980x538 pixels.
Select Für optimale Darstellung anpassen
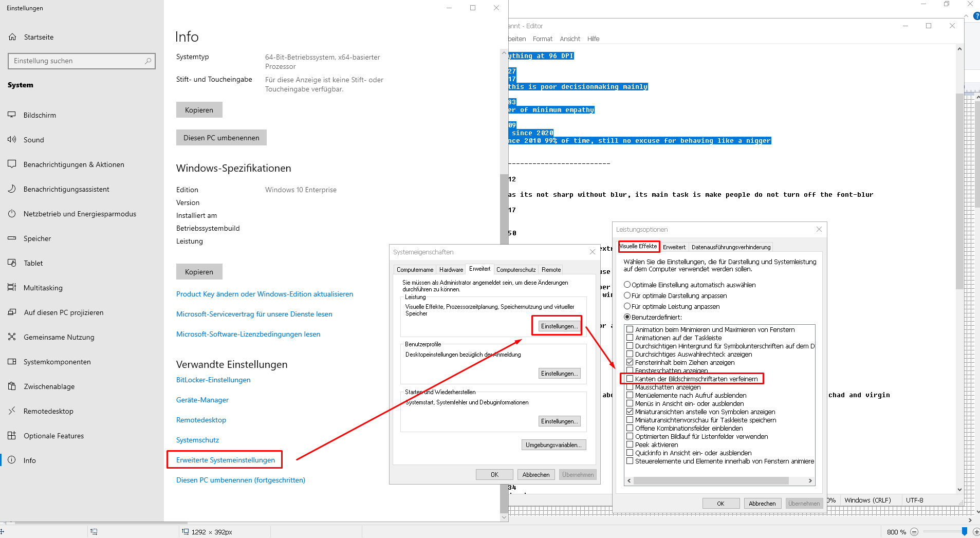pos(627,295)
